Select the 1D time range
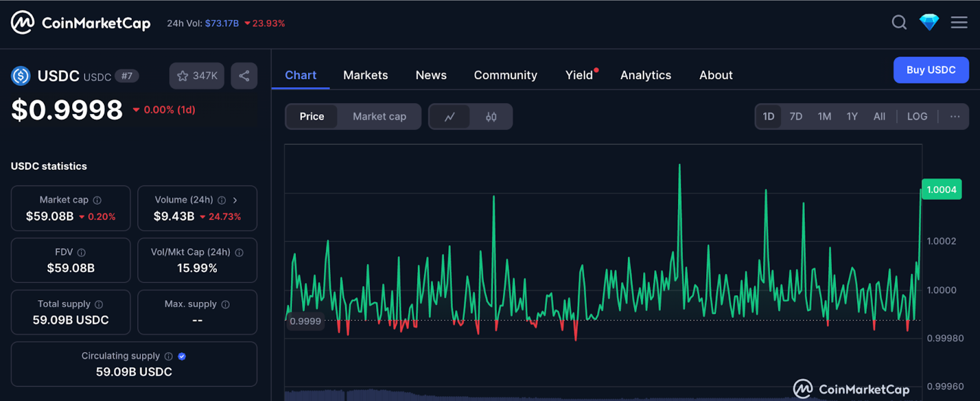Viewport: 980px width, 401px height. tap(768, 116)
